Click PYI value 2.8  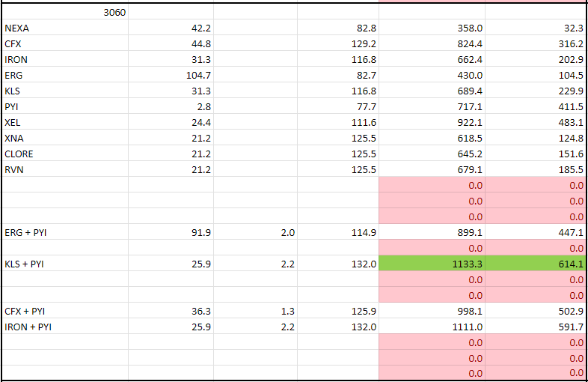tap(171, 106)
